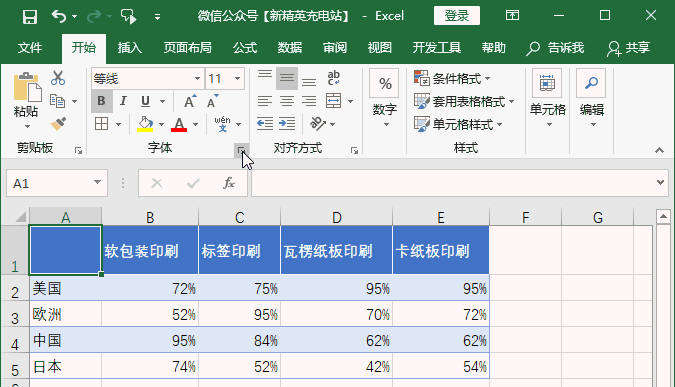The image size is (675, 387).
Task: Open alignment settings dialog launcher
Action: point(354,150)
